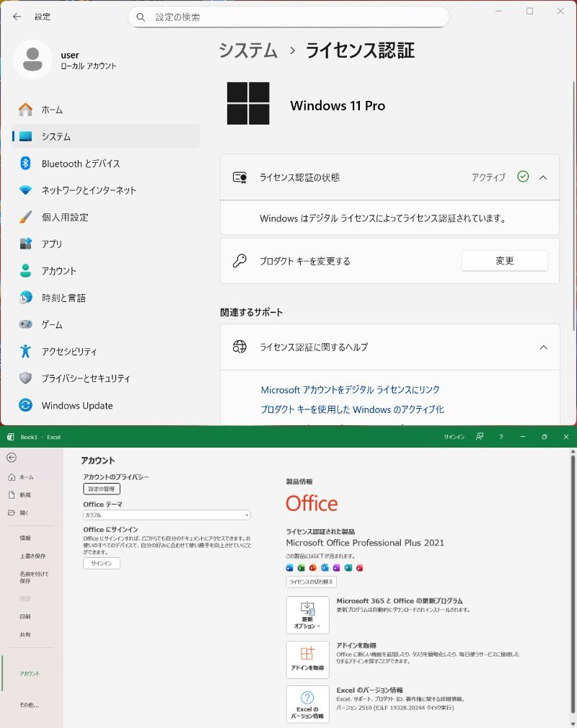Collapse ライセンス認証に関するヘルプ section
Screen dimensions: 577x728
(543, 347)
